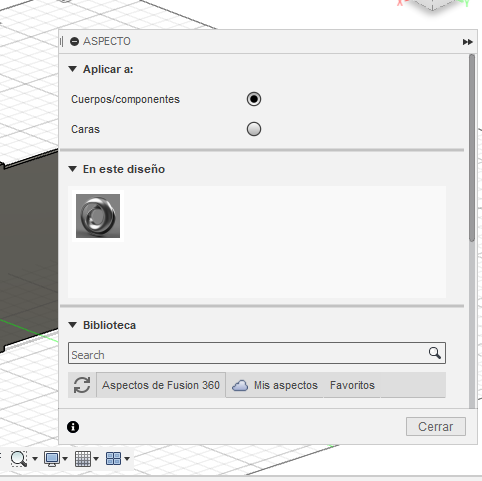Select Cuerpos/componentes radio button
Viewport: 482px width, 481px height.
click(x=254, y=99)
